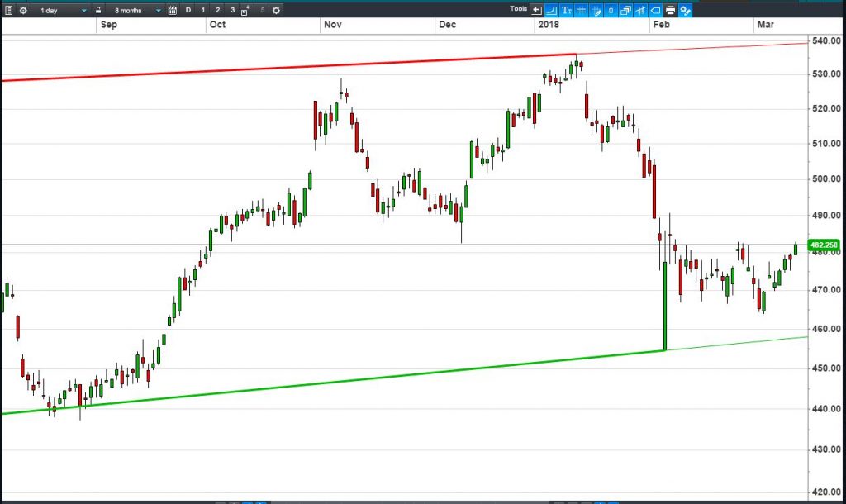The image size is (846, 504).
Task: Click the Oct label on the time axis
Action: point(217,24)
